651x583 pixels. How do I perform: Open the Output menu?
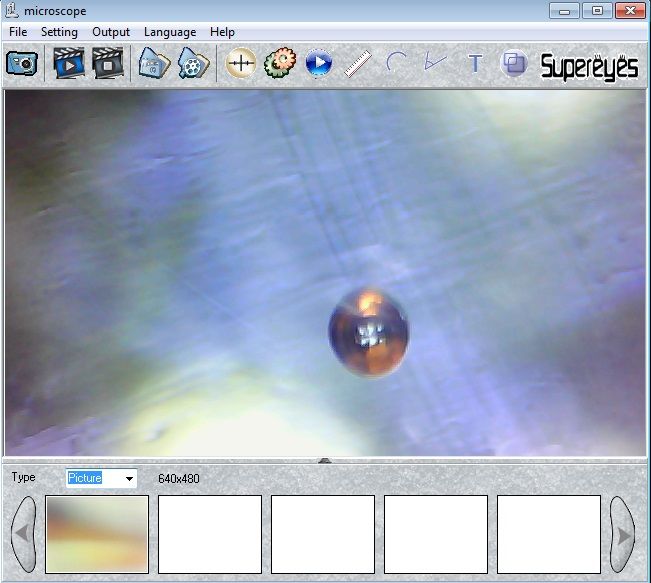tap(111, 32)
